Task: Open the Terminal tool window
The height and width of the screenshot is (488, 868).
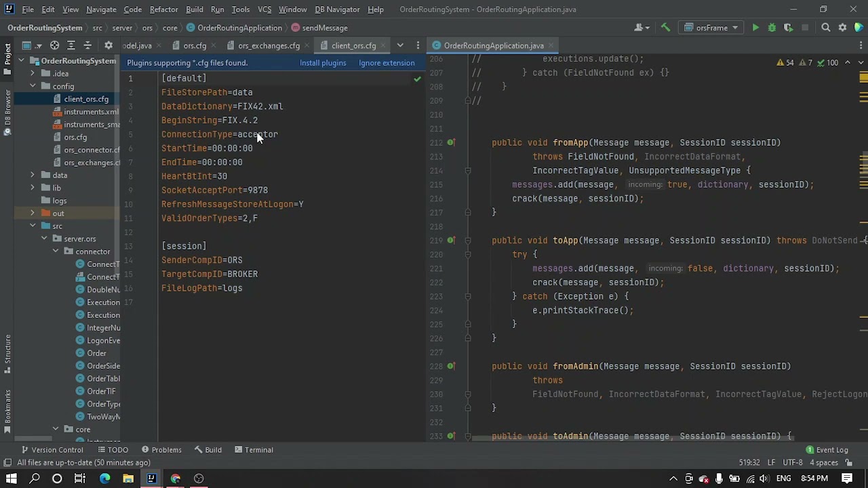Action: coord(253,450)
